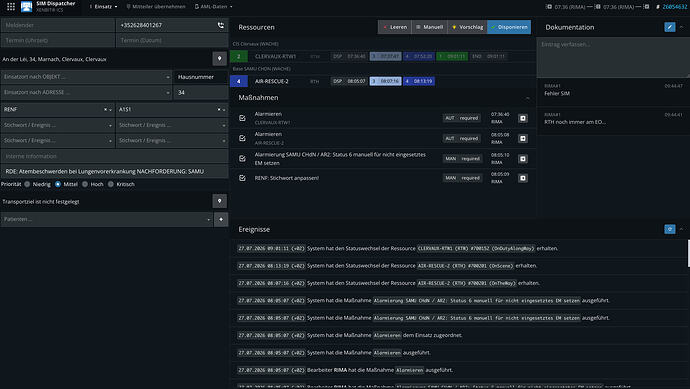690x389 pixels.
Task: Open the Einsatz menu
Action: (x=104, y=7)
